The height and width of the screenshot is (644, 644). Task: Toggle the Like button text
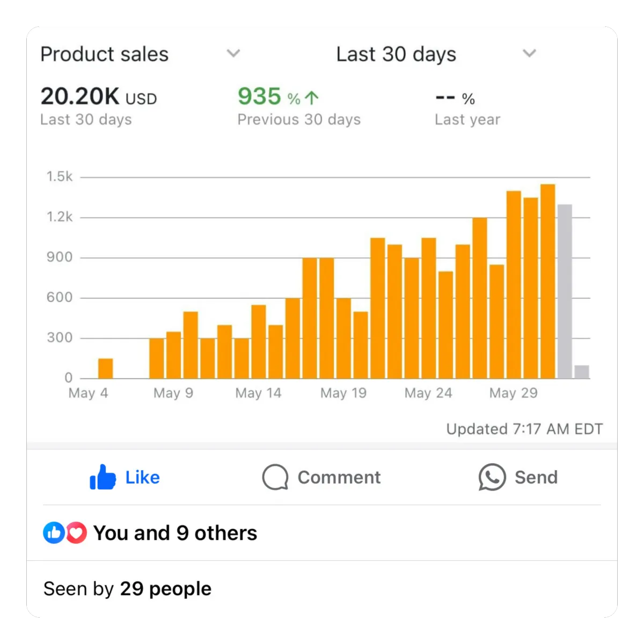143,477
